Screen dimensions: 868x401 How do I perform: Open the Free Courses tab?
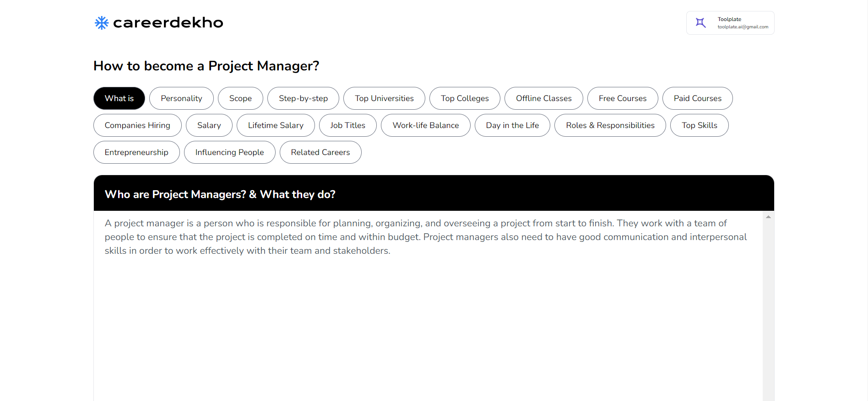[x=623, y=98]
